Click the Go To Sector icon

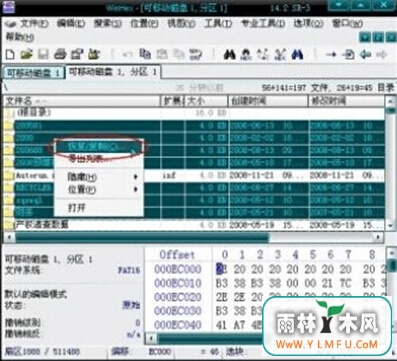pos(348,54)
